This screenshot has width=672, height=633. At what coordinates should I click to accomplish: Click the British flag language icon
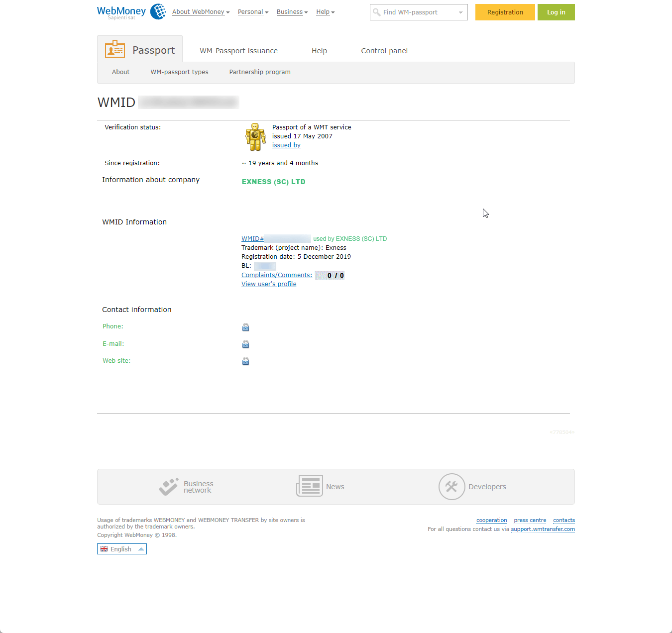click(x=104, y=548)
